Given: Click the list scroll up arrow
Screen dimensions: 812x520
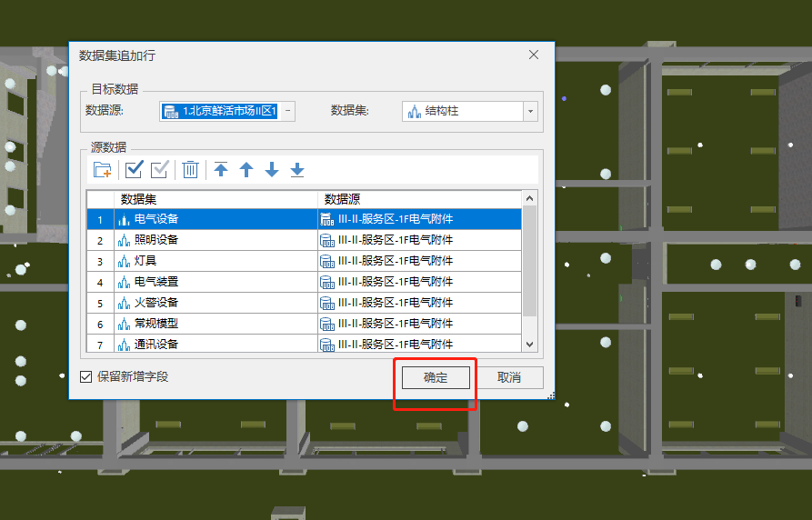Looking at the screenshot, I should click(x=529, y=198).
